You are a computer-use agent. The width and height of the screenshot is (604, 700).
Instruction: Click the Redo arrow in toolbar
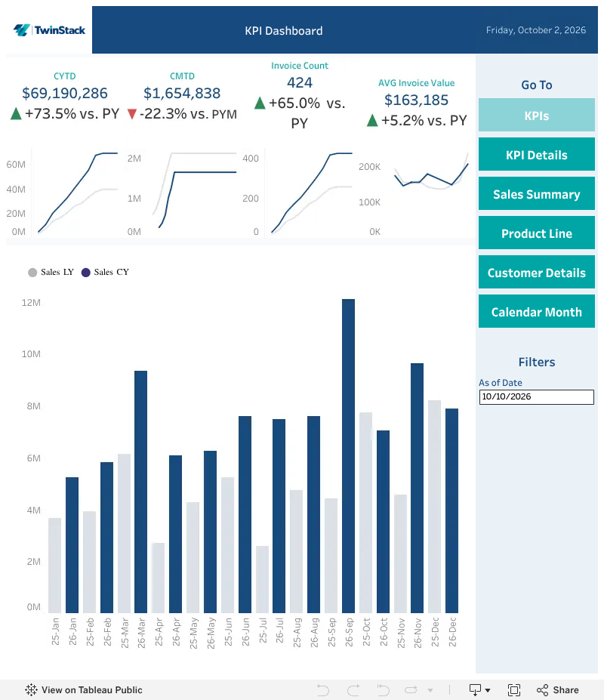click(x=353, y=690)
